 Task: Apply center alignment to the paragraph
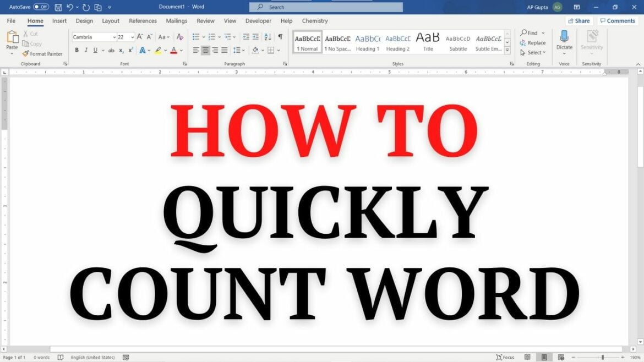pos(205,50)
